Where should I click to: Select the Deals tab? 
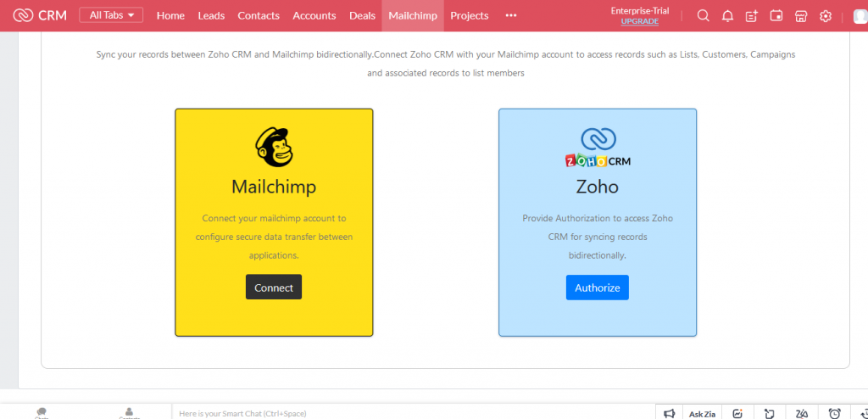(x=362, y=15)
